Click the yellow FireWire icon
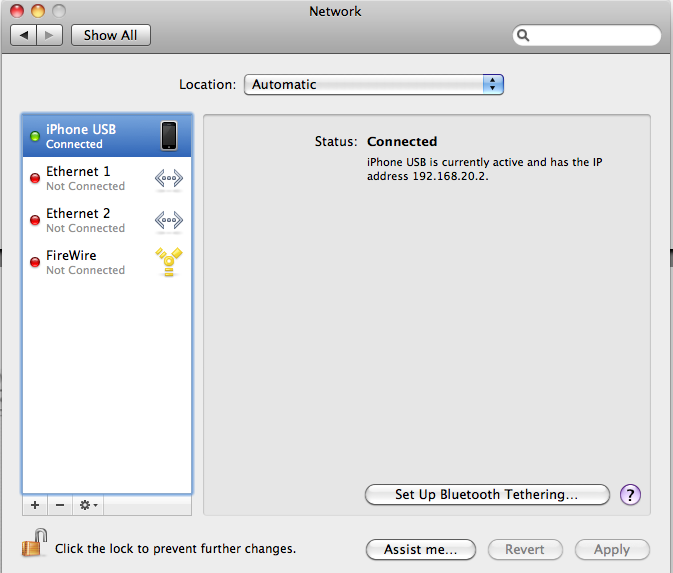Screen dimensions: 673x573 coord(169,262)
